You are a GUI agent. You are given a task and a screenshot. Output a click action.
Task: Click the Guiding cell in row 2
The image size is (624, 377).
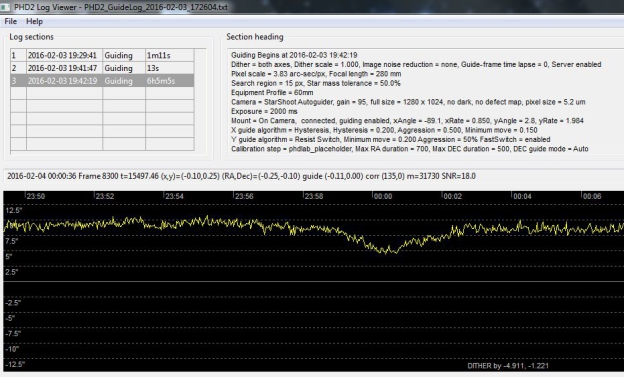click(x=118, y=68)
